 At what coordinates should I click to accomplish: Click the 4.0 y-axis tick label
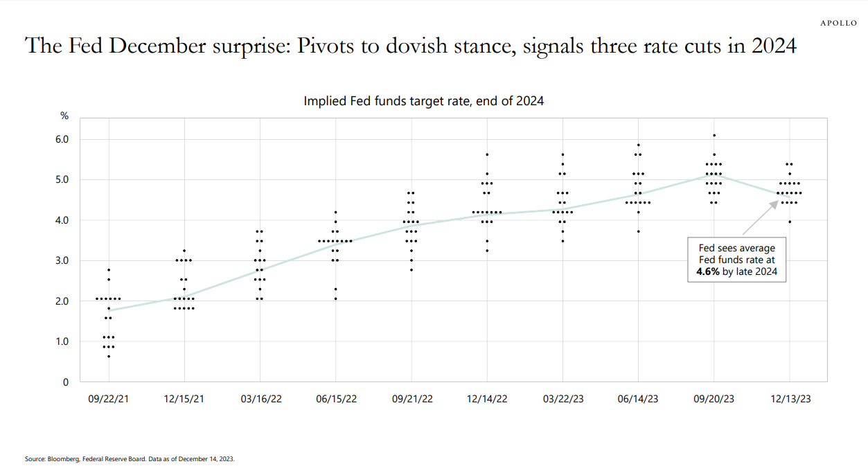pos(62,220)
